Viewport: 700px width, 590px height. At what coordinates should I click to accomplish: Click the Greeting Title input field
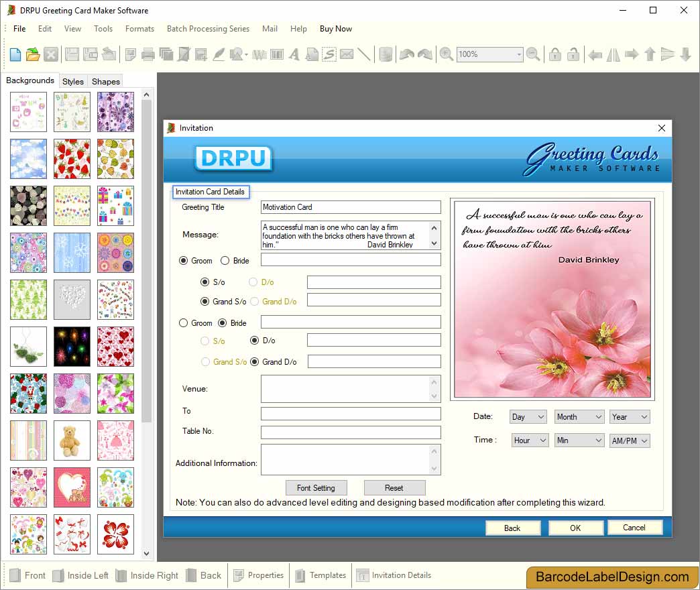[351, 207]
